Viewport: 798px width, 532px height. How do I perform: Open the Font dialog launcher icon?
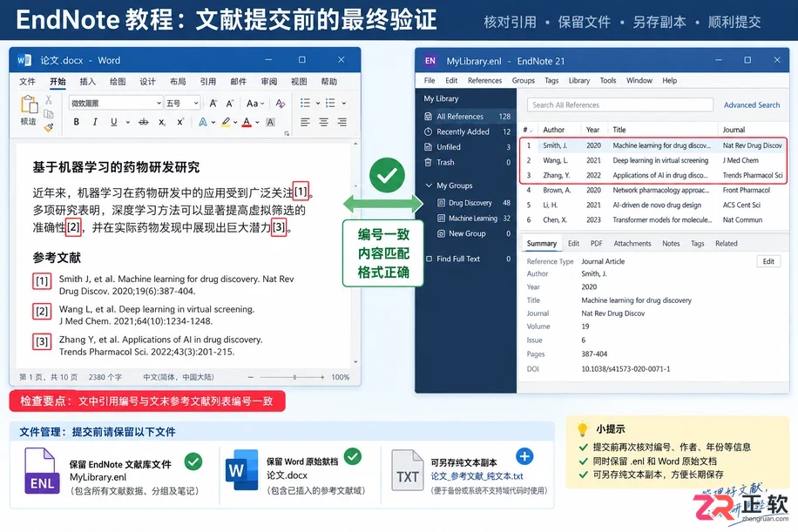click(x=287, y=134)
